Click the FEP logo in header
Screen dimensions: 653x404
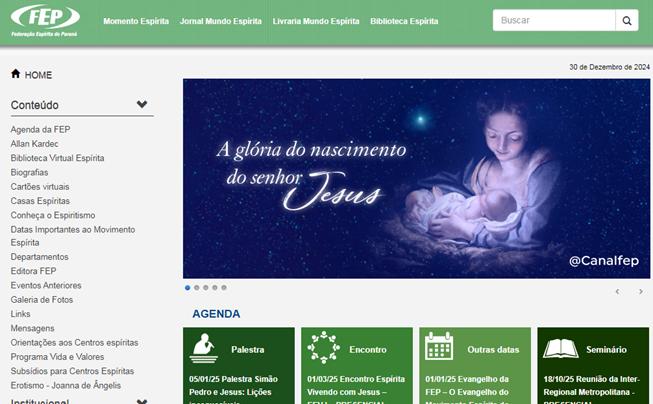tap(45, 21)
